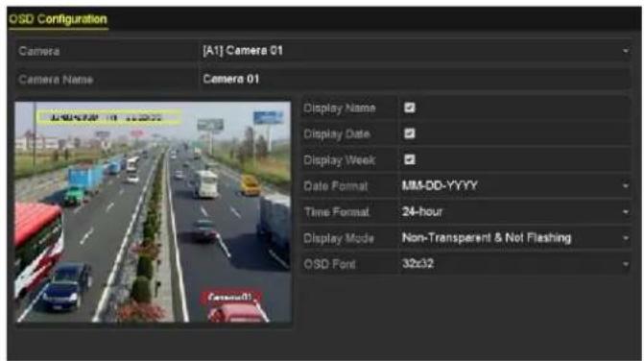Expand the Time Format dropdown
The image size is (644, 361).
pyautogui.click(x=515, y=212)
